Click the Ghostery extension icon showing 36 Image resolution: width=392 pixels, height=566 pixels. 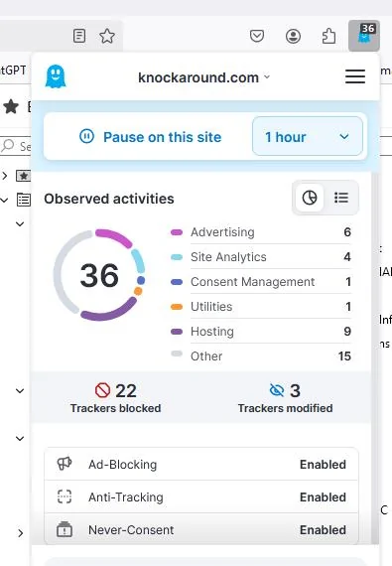pyautogui.click(x=364, y=36)
